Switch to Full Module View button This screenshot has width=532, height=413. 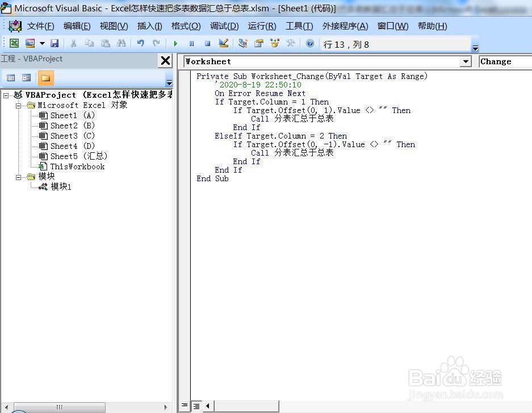pos(196,406)
